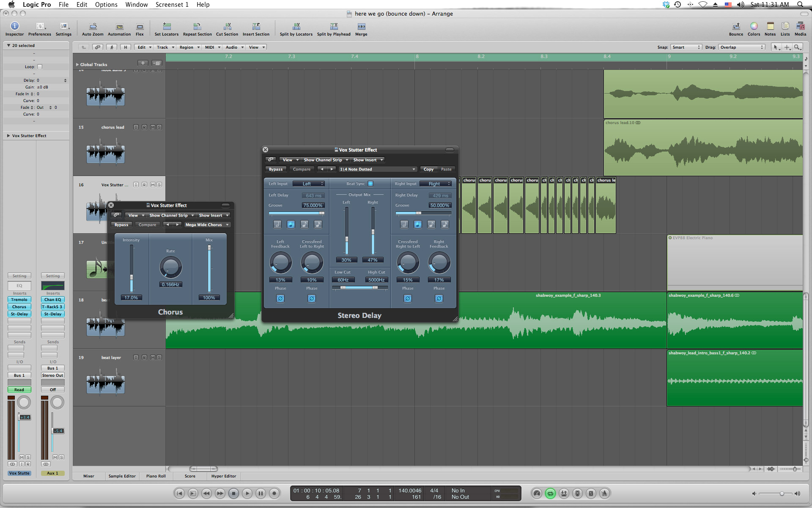Click the Bounce toolbar icon
812x508 pixels.
coord(736,26)
